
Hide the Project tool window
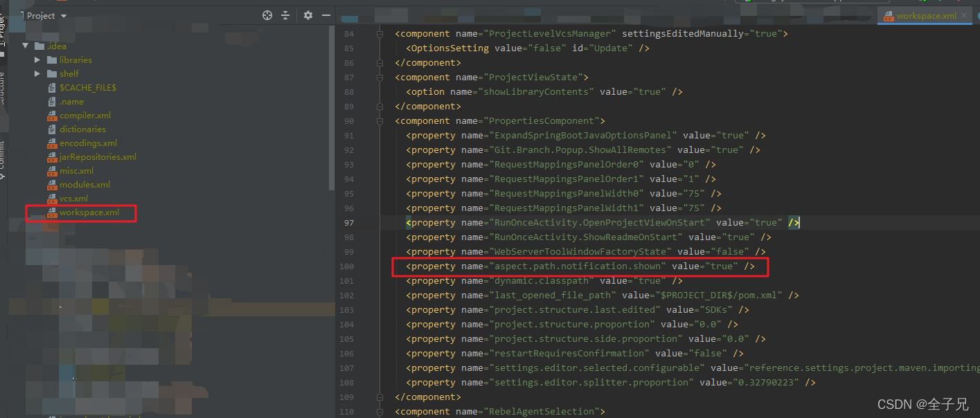(x=326, y=15)
